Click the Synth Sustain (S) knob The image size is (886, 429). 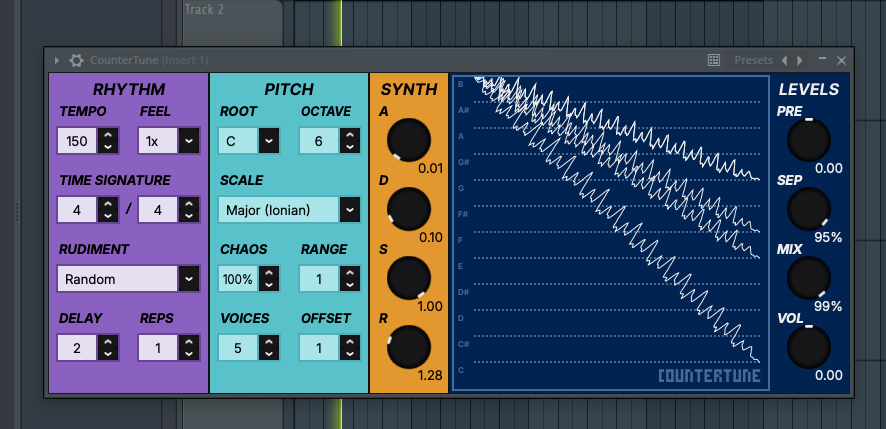409,278
